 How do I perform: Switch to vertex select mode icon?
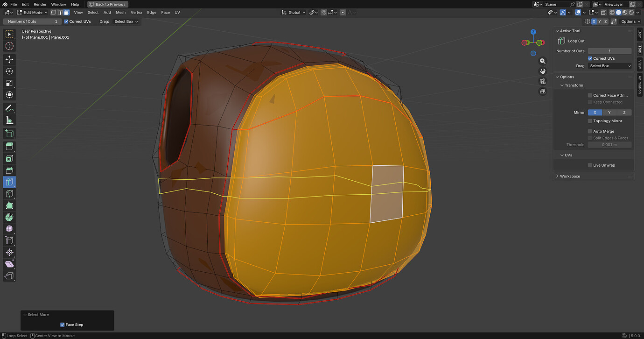coord(53,13)
